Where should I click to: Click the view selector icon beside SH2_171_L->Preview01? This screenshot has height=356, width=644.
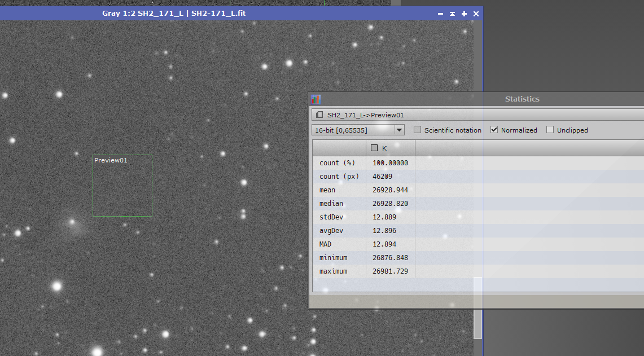pos(319,115)
